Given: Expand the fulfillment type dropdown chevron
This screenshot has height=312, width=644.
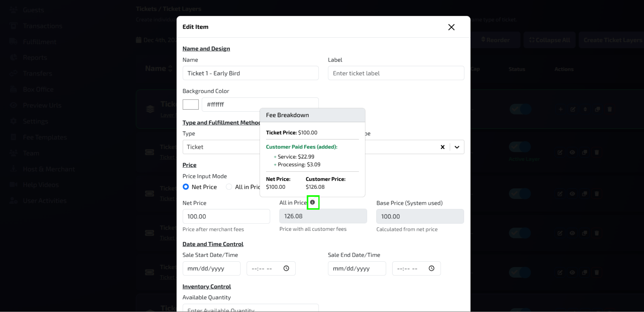Looking at the screenshot, I should point(457,147).
